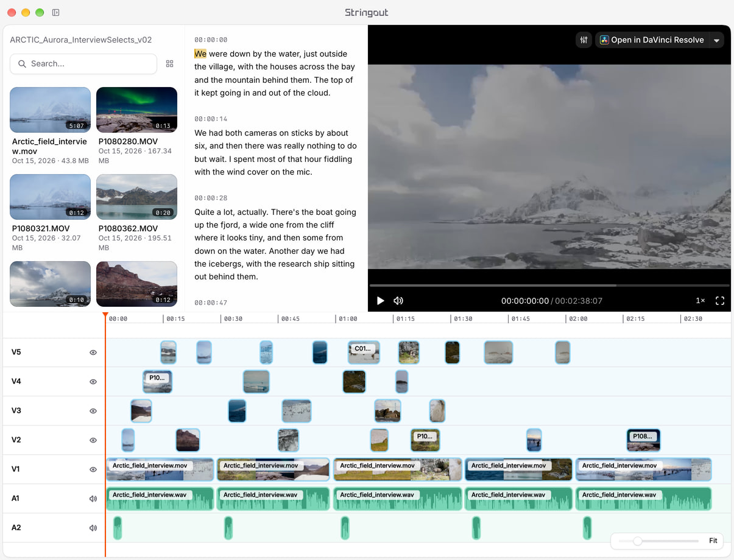
Task: Jump to transcript timestamp 00:00:14
Action: point(211,119)
